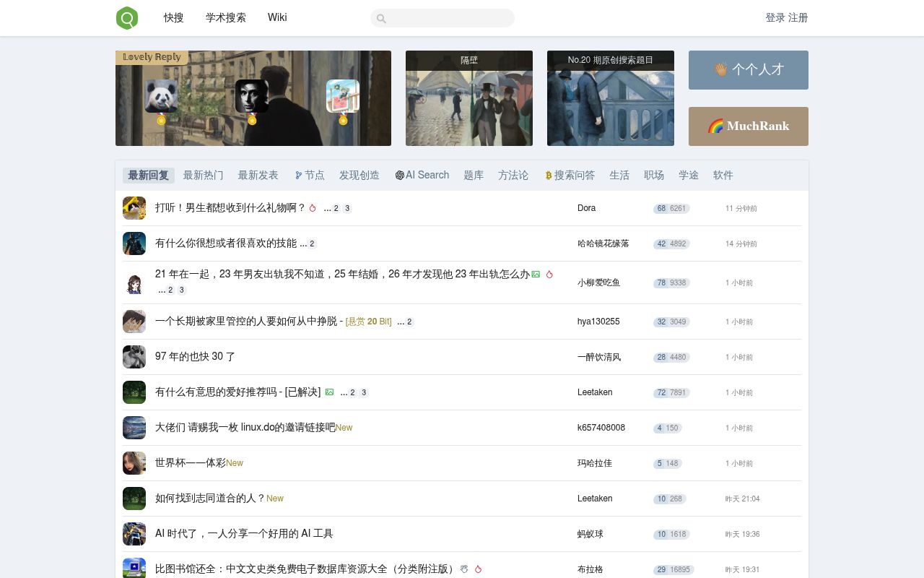Open the 隔壁 banner thumbnail

(x=469, y=98)
